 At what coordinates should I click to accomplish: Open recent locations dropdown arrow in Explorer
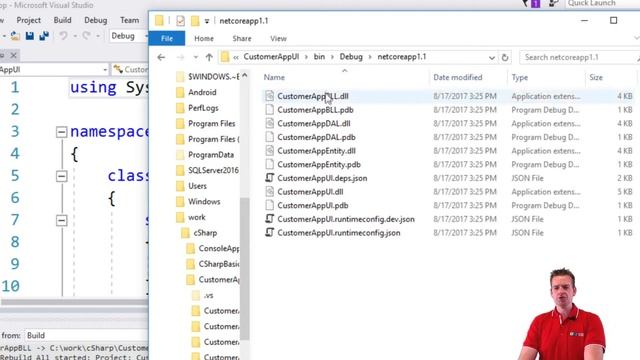[196, 57]
